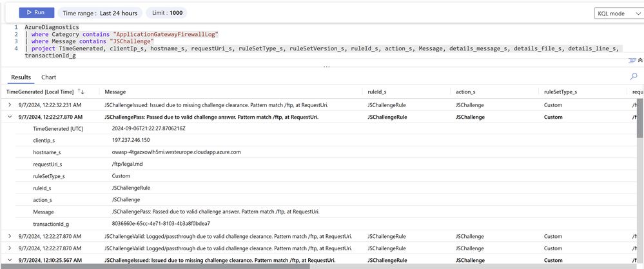Expand the 12:22:32.231 AM row
Image resolution: width=644 pixels, height=269 pixels.
(10, 105)
